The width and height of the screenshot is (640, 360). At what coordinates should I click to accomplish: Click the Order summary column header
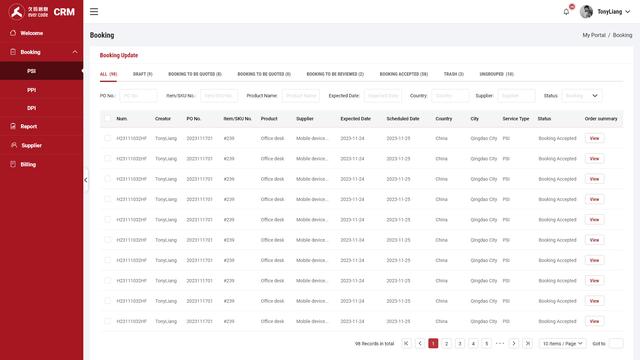coord(601,118)
